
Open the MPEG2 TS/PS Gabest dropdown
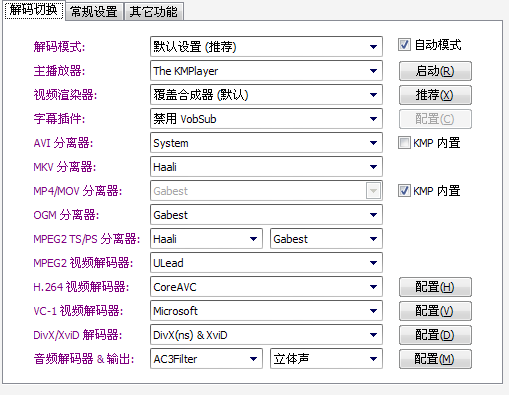pos(326,239)
